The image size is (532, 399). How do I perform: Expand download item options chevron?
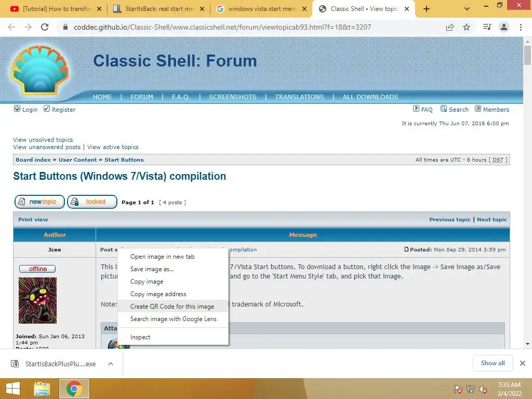pyautogui.click(x=111, y=364)
